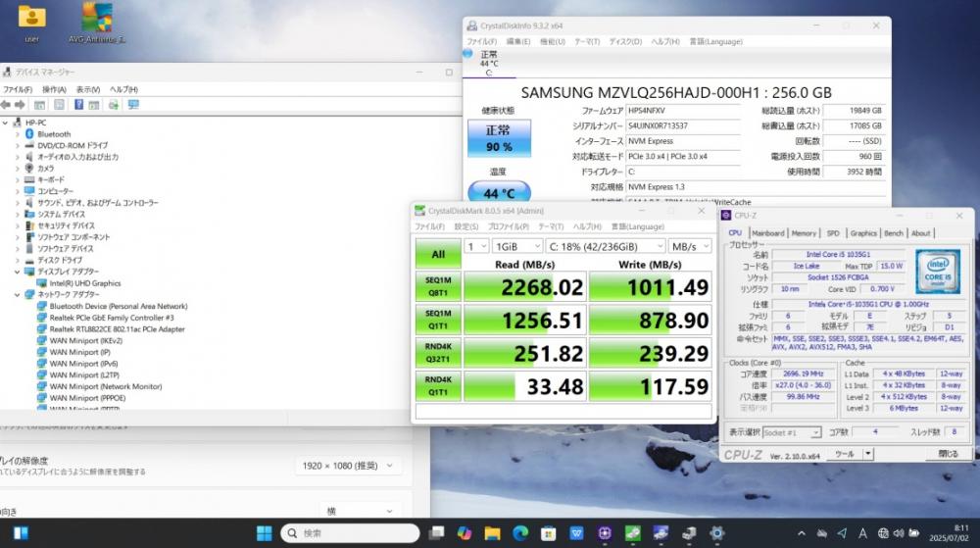The image size is (980, 548).
Task: Open ファイル(F) menu in Device Manager
Action: click(x=18, y=89)
